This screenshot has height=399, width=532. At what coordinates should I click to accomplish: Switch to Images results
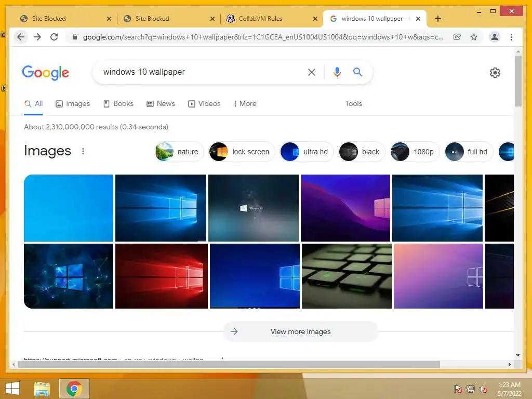(73, 104)
